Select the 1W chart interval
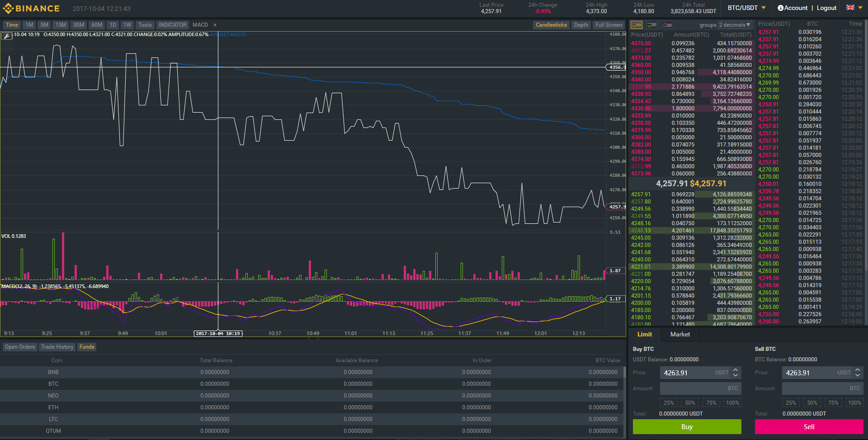Screen dimensions: 868x440 tap(127, 25)
